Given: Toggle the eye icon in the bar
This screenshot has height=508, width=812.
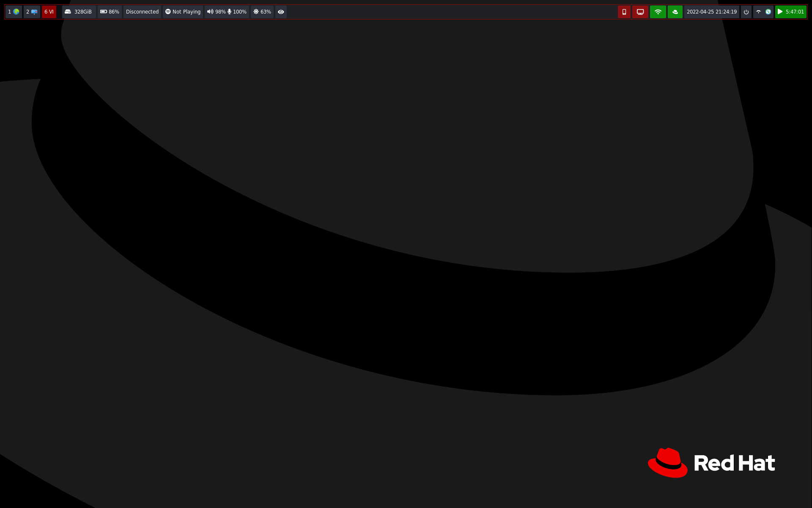Looking at the screenshot, I should tap(281, 12).
